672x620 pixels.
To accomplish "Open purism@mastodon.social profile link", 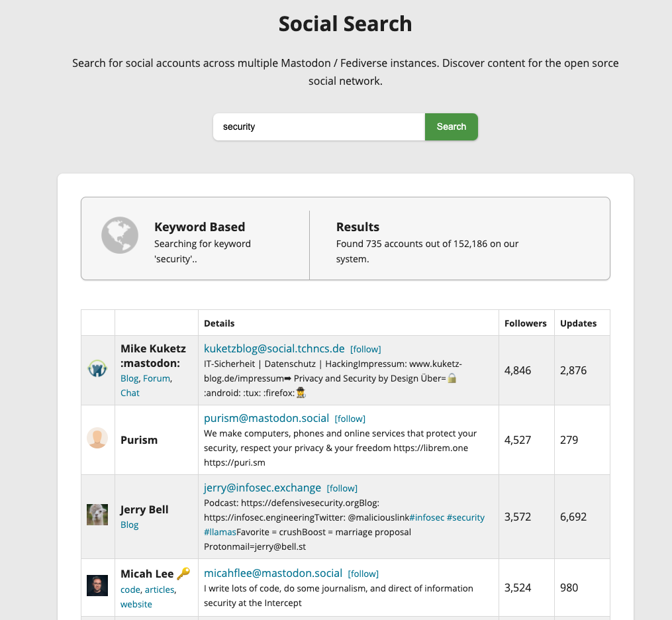I will [x=266, y=418].
